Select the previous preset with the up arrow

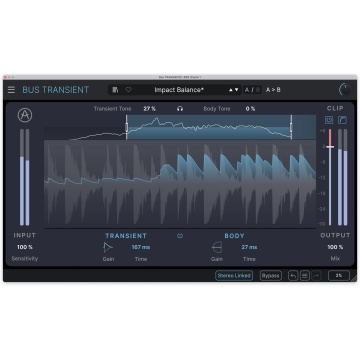pyautogui.click(x=230, y=90)
